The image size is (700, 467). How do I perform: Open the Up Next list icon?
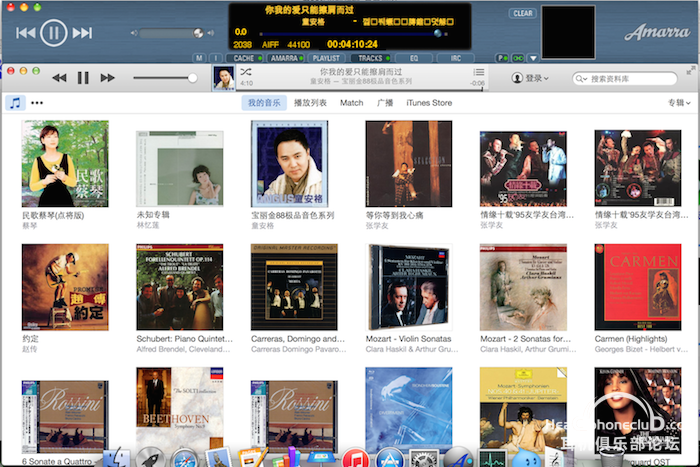tap(479, 72)
